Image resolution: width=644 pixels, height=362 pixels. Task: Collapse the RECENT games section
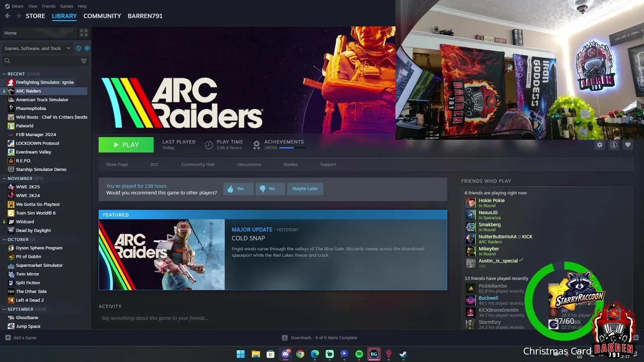[4, 74]
